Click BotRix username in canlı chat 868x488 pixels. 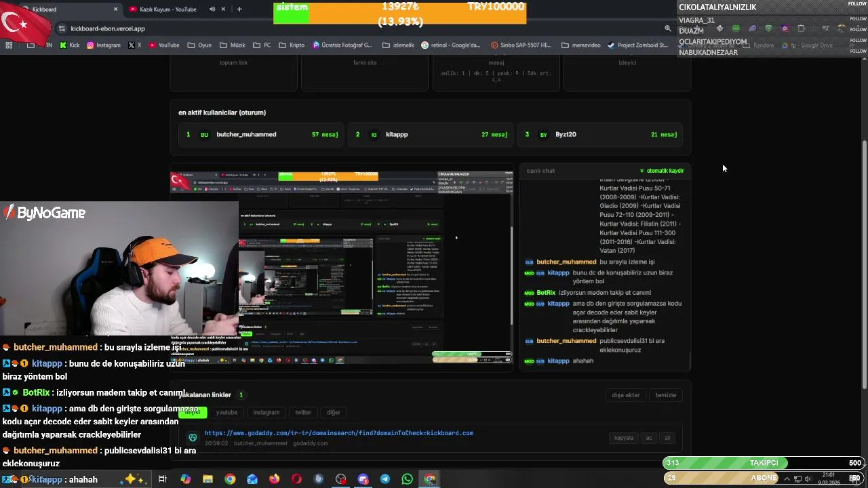pos(546,293)
